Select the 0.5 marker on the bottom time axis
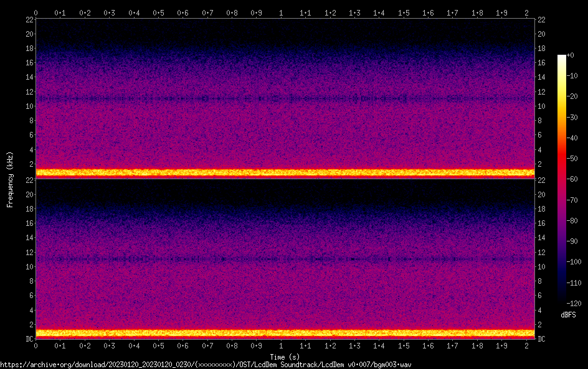The height and width of the screenshot is (369, 588). pyautogui.click(x=158, y=345)
